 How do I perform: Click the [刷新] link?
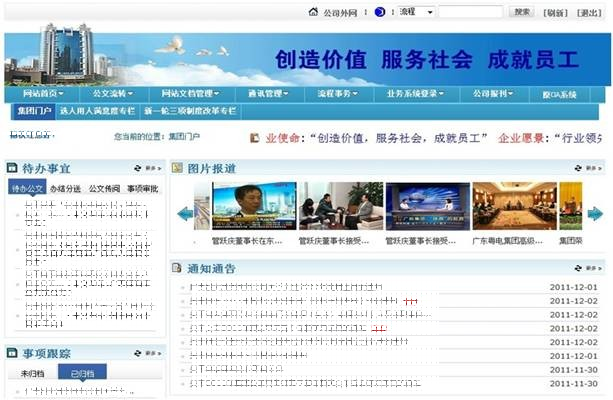tap(555, 13)
